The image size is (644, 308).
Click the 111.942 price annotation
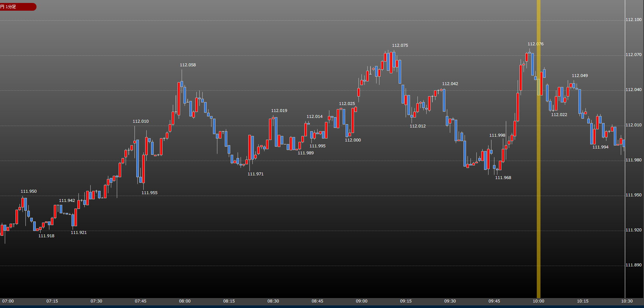click(x=67, y=200)
